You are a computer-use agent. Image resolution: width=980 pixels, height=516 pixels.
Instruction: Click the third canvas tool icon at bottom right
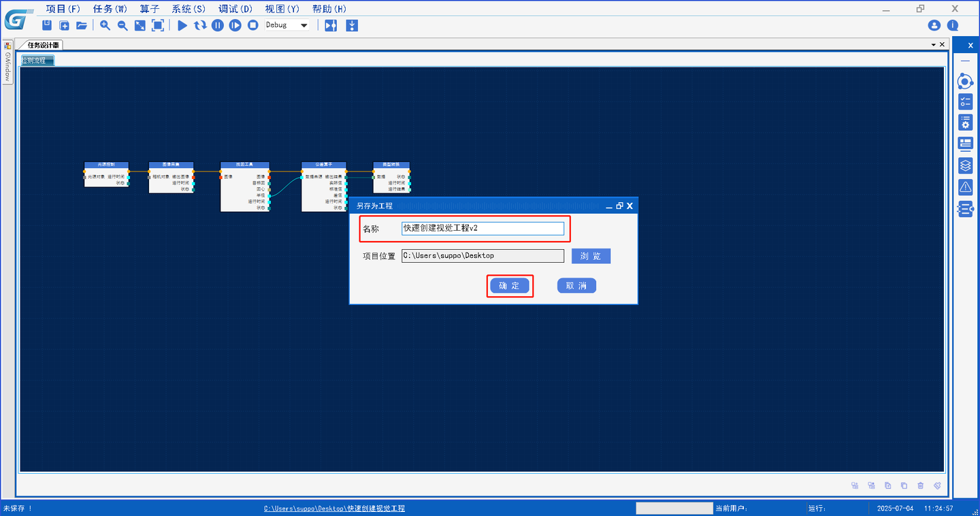(887, 485)
